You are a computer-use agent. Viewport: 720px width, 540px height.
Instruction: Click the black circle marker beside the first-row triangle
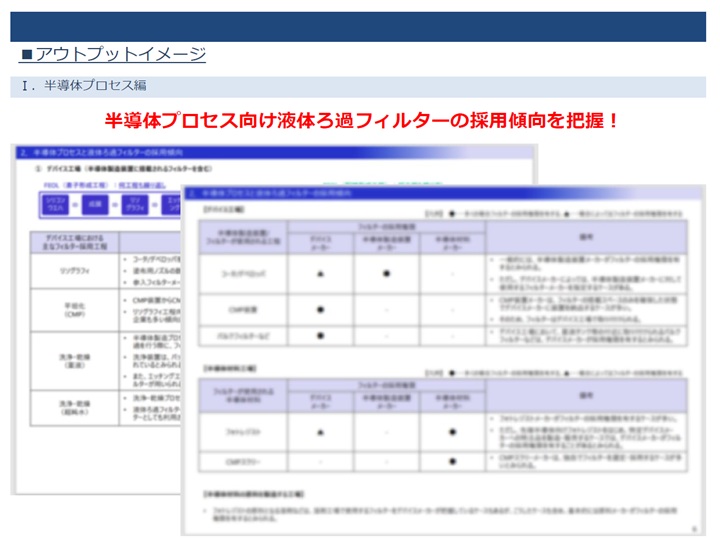coord(387,274)
